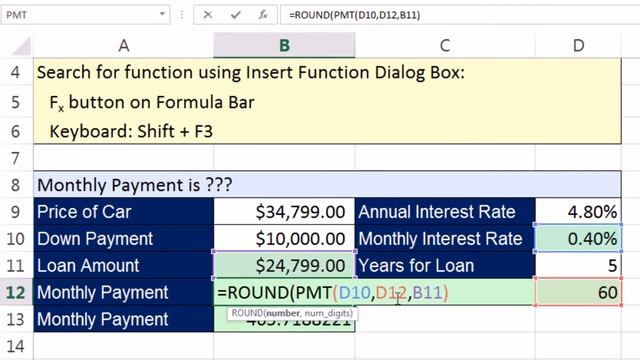Click the 'Monthly Payment is ???' cell

tap(327, 185)
